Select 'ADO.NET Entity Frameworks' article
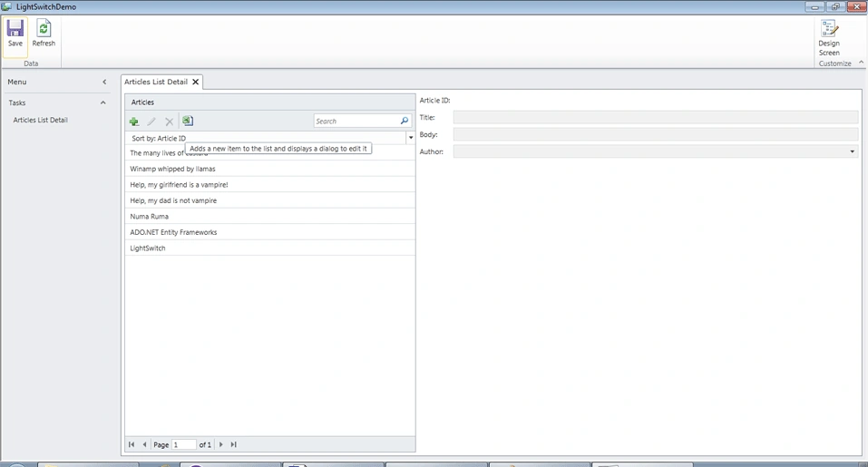Screen dimensions: 868x467 click(270, 232)
